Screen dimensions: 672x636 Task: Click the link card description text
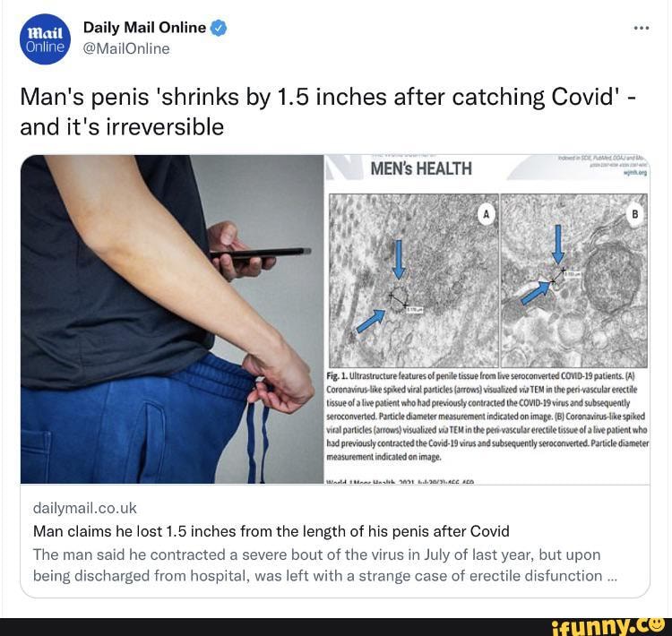pos(325,565)
